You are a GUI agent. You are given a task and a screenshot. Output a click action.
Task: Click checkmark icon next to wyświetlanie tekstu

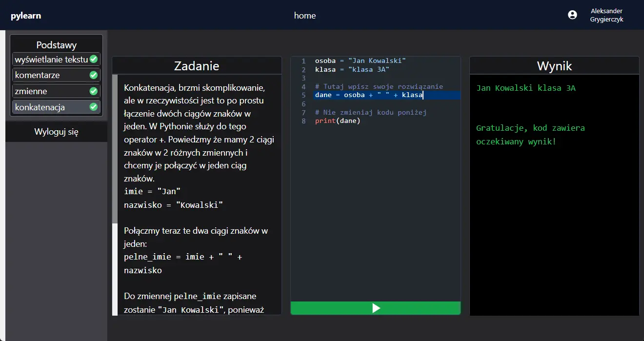[94, 60]
